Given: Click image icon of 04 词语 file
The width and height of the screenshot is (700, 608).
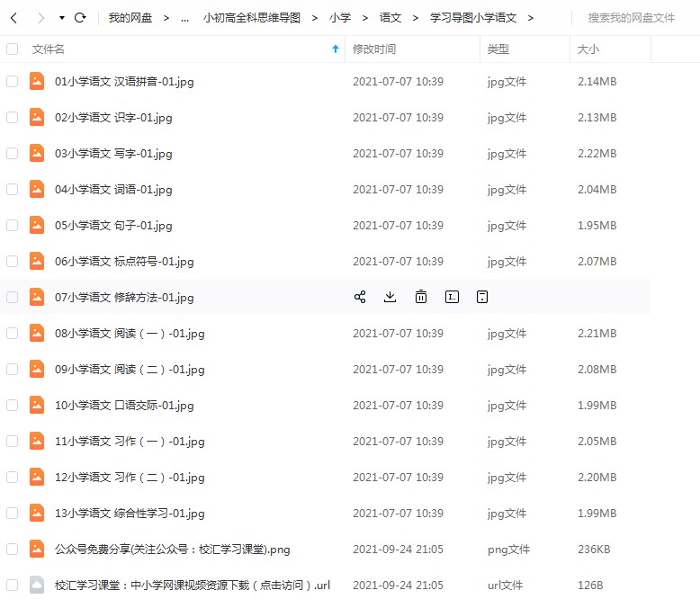Looking at the screenshot, I should (37, 189).
